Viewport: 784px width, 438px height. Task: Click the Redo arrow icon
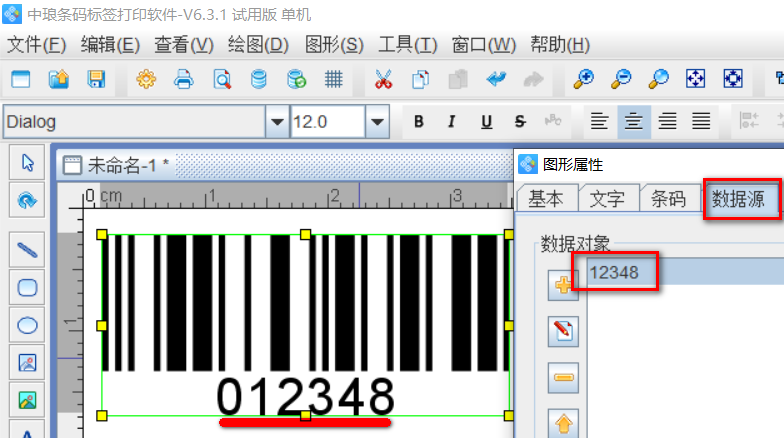pyautogui.click(x=533, y=79)
